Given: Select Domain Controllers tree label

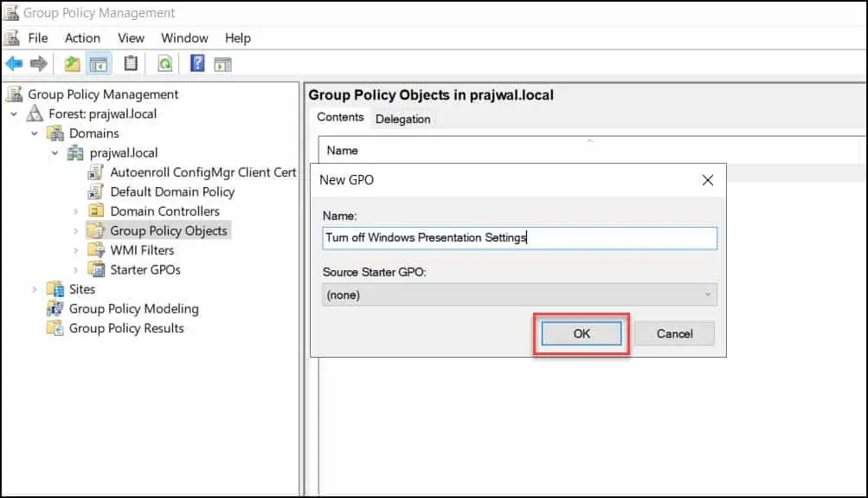Looking at the screenshot, I should (x=165, y=211).
